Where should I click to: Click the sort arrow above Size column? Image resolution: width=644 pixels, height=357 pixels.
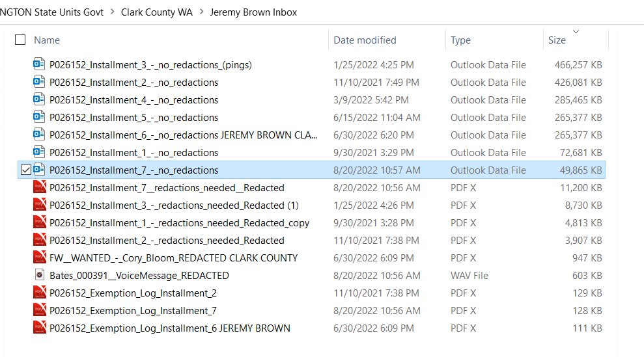576,31
